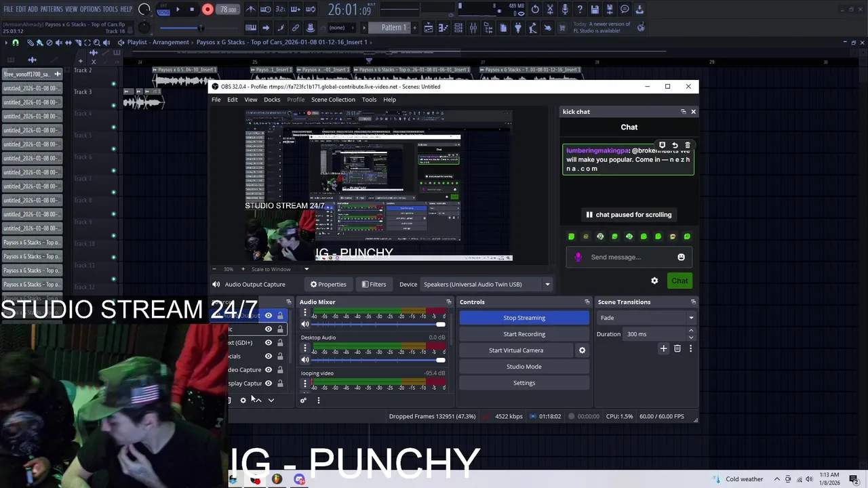The height and width of the screenshot is (488, 868).
Task: Toggle visibility of Video Capture source
Action: (269, 370)
